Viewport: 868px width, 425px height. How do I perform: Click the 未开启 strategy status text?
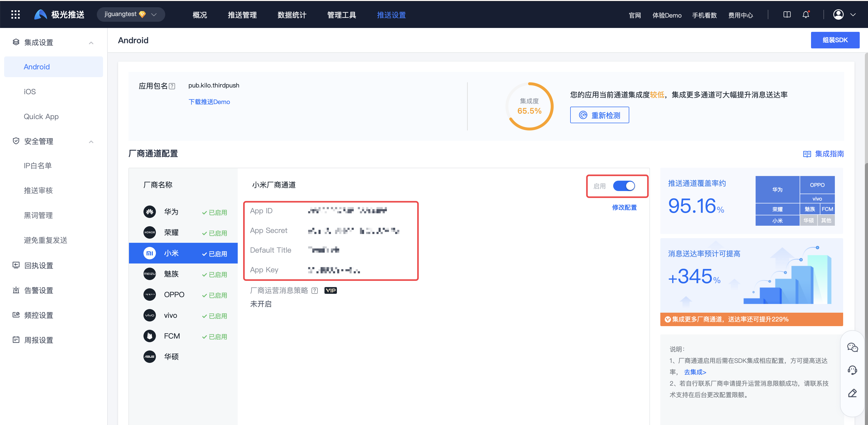(261, 304)
